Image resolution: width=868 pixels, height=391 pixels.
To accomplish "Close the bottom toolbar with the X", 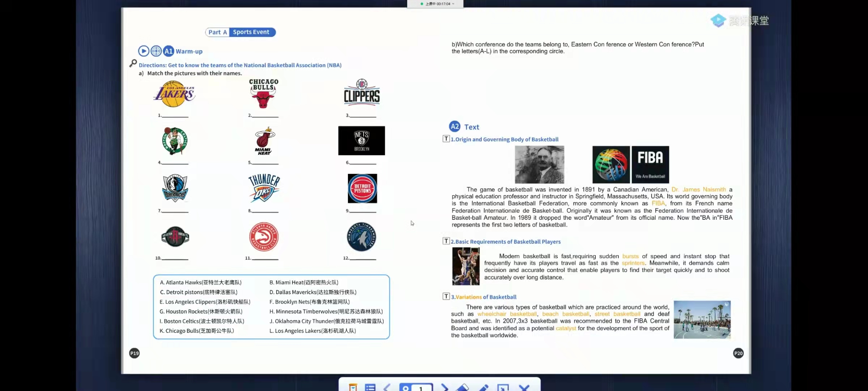I will (x=524, y=387).
